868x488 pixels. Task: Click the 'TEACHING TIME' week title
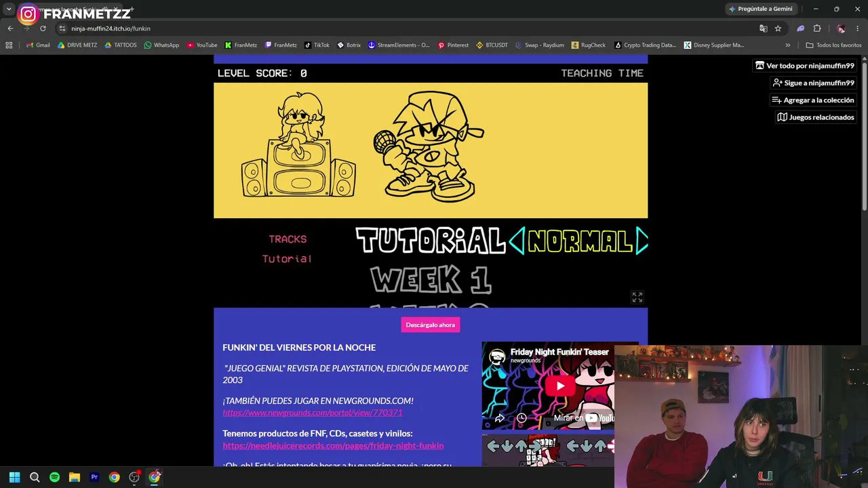pos(602,73)
